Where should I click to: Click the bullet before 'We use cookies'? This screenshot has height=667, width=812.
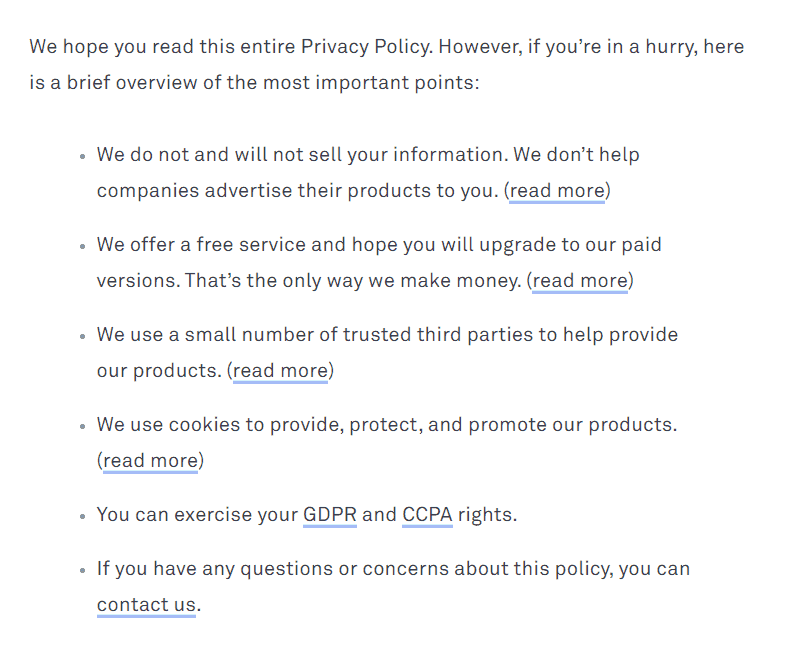82,427
